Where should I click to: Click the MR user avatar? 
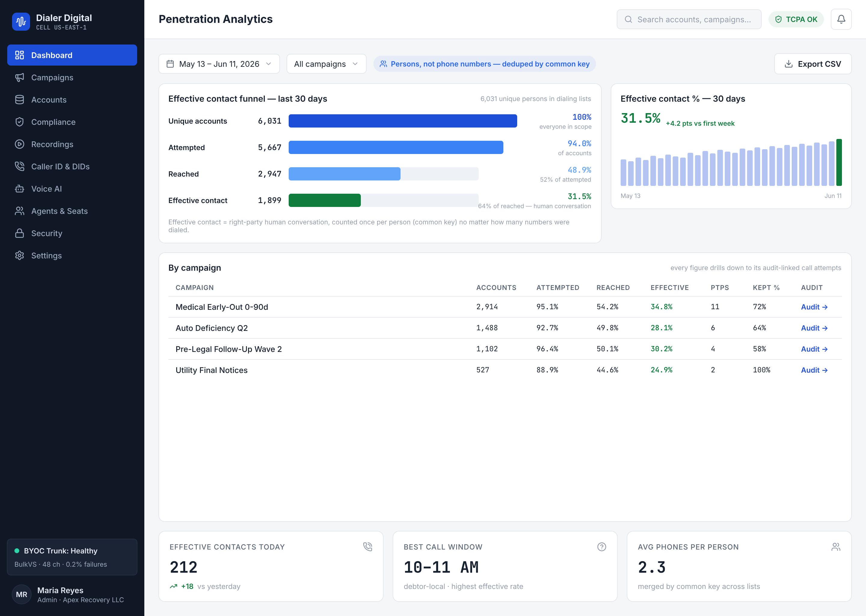[x=22, y=594]
